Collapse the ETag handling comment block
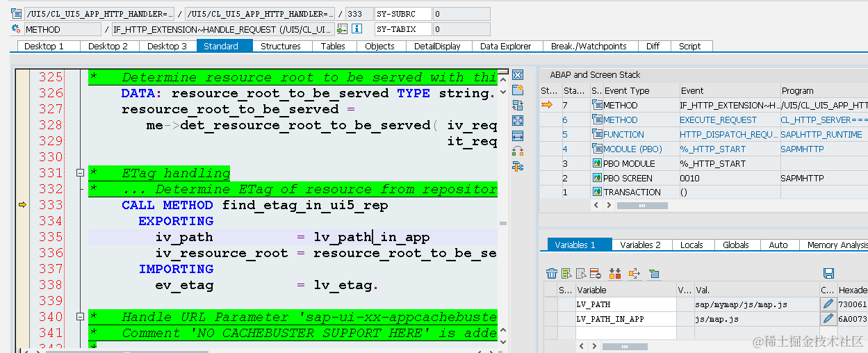868x353 pixels. pyautogui.click(x=80, y=173)
